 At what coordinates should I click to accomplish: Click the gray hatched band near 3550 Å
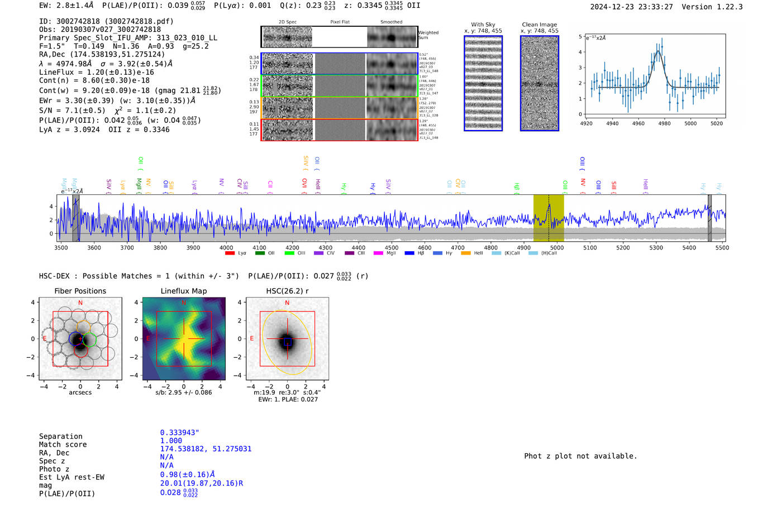(x=75, y=218)
